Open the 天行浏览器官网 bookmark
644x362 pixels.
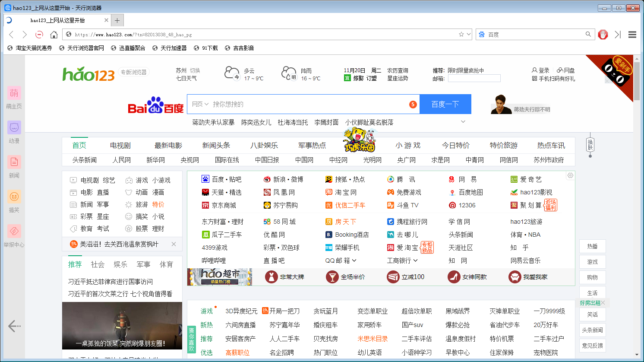(82, 48)
